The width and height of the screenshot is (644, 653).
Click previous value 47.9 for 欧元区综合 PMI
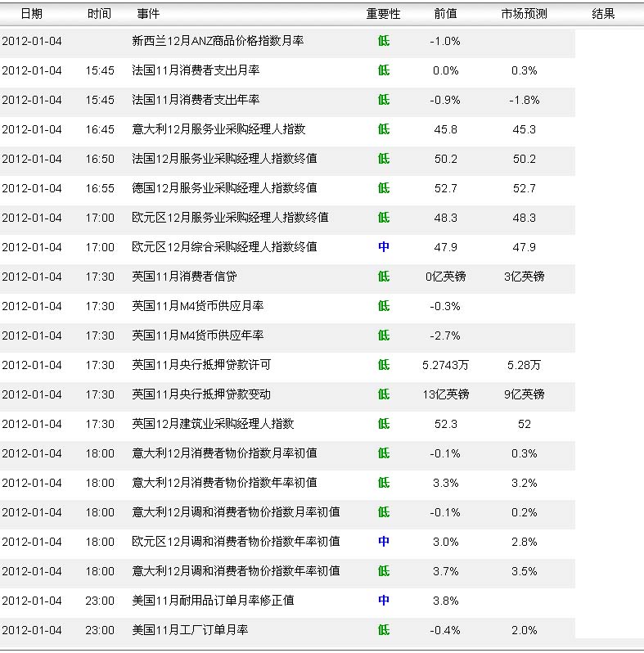click(446, 247)
